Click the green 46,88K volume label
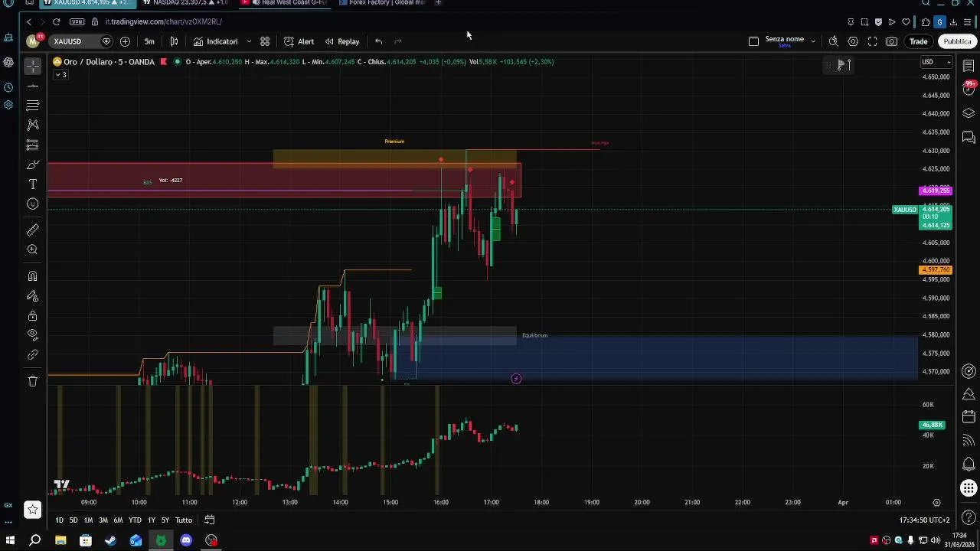This screenshot has height=551, width=980. click(x=932, y=425)
